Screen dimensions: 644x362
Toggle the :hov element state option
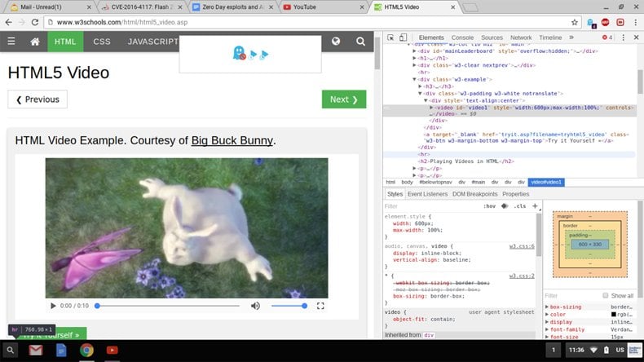pyautogui.click(x=489, y=206)
